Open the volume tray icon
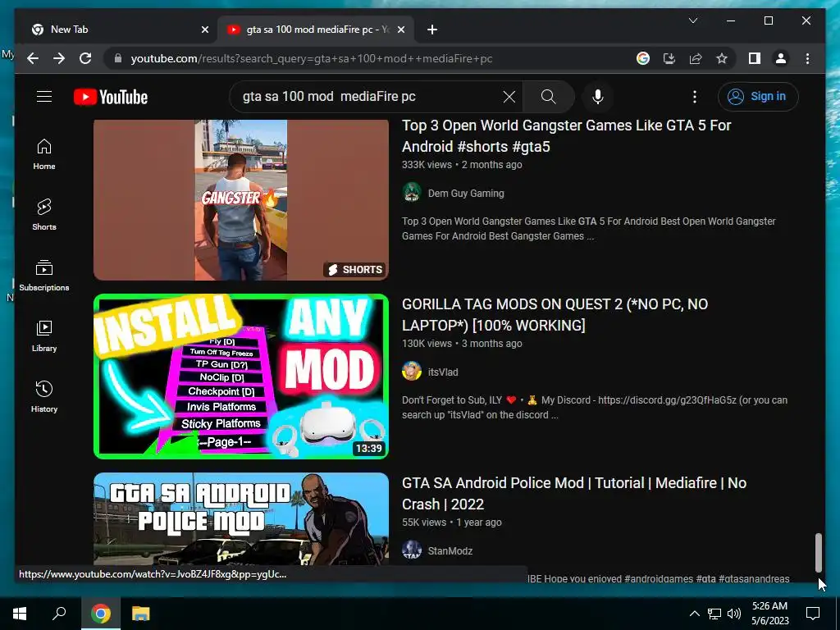Viewport: 840px width, 630px height. click(x=734, y=614)
